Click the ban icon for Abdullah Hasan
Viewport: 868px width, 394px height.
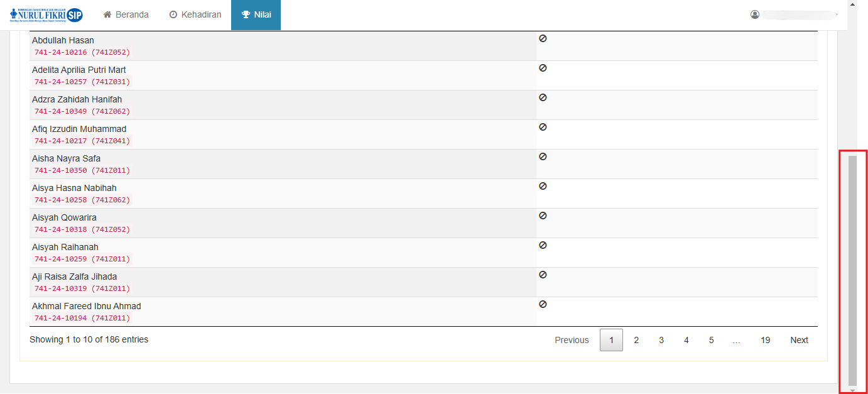point(543,38)
